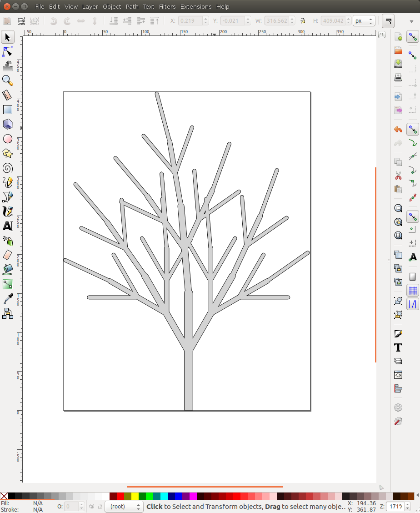Click the horizontal canvas scrollbar
Image resolution: width=420 pixels, height=513 pixels.
[205, 486]
